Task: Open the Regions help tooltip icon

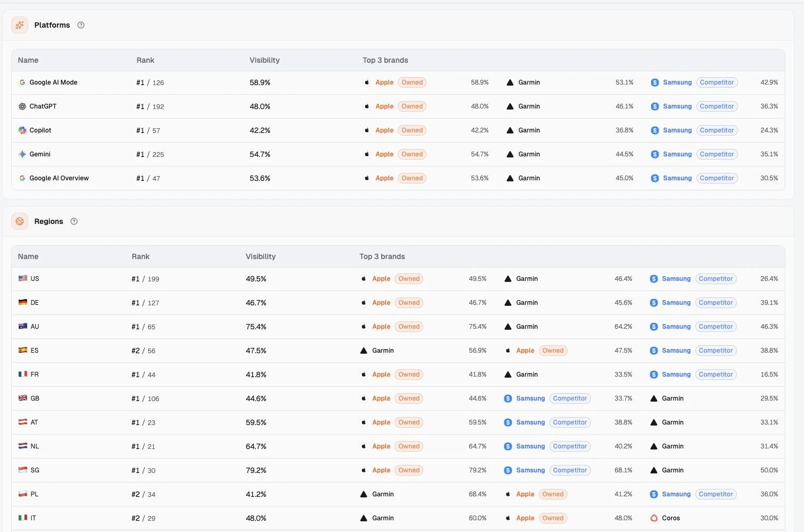Action: (x=74, y=221)
